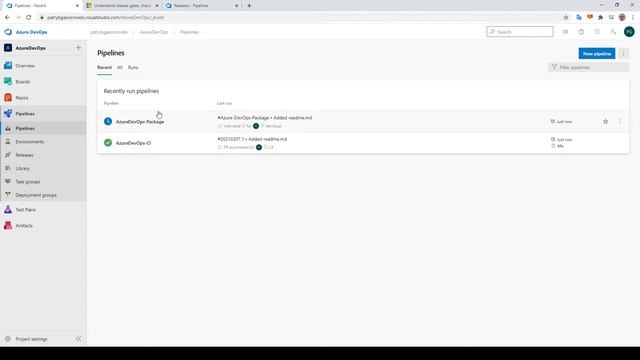This screenshot has width=640, height=360.
Task: Click the Pipeline column header
Action: click(111, 103)
